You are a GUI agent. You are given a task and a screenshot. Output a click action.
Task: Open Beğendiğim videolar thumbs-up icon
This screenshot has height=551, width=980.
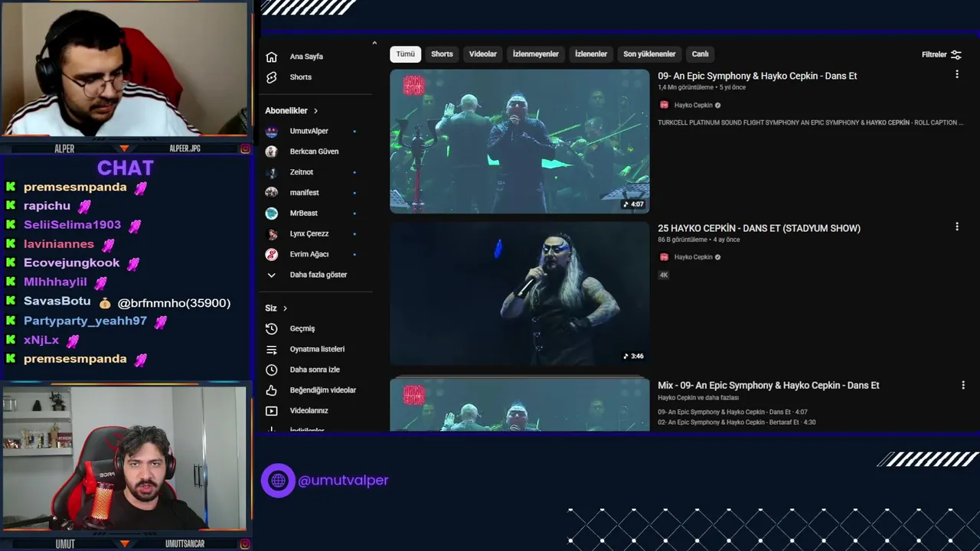click(271, 390)
